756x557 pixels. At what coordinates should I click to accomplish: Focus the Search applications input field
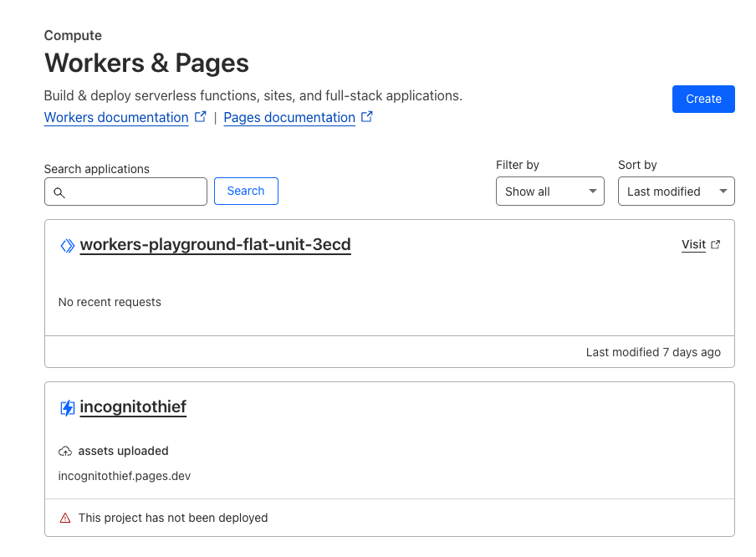(125, 192)
